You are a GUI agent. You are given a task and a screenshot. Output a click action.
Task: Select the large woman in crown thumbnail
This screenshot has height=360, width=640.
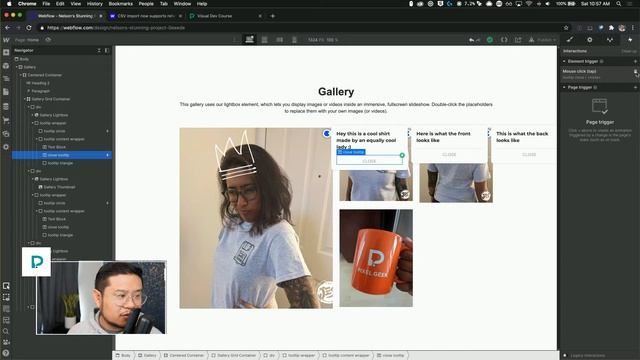[256, 218]
